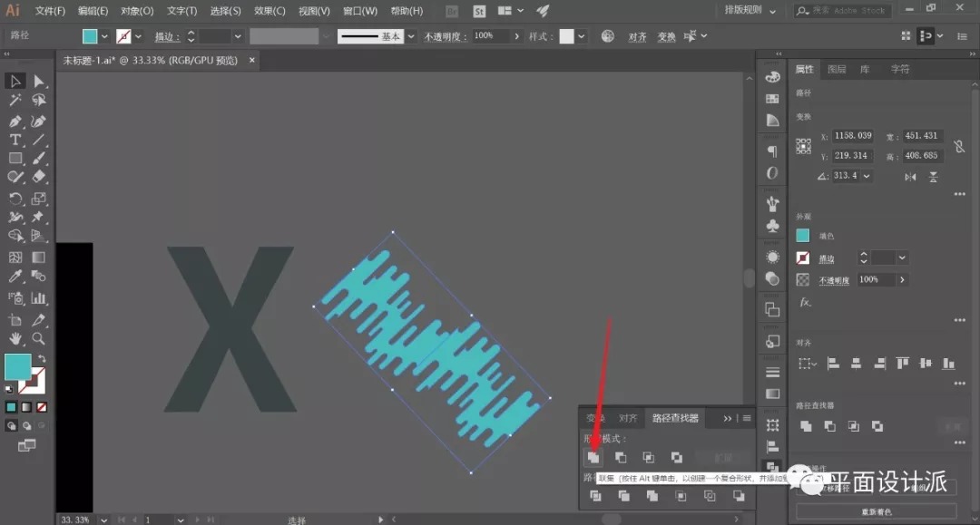
Task: Select the Hand tool
Action: [15, 338]
